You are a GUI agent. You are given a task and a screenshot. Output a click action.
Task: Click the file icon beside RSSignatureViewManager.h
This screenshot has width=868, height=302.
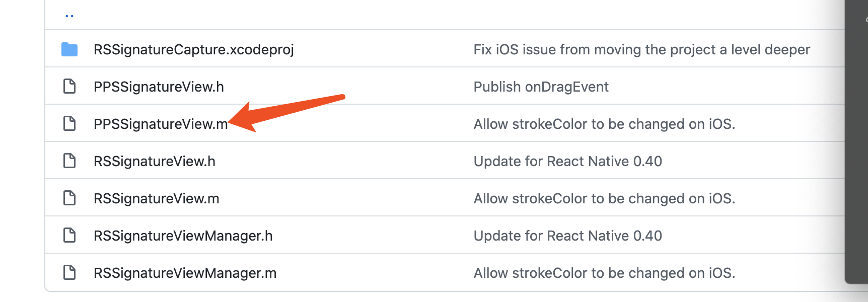pyautogui.click(x=69, y=235)
